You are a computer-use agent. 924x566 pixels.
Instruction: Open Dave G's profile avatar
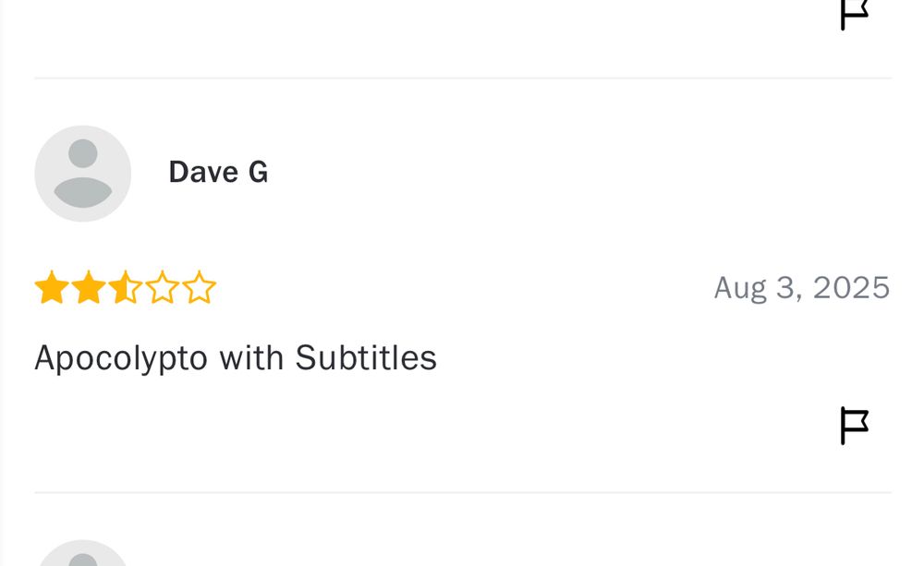click(x=83, y=174)
